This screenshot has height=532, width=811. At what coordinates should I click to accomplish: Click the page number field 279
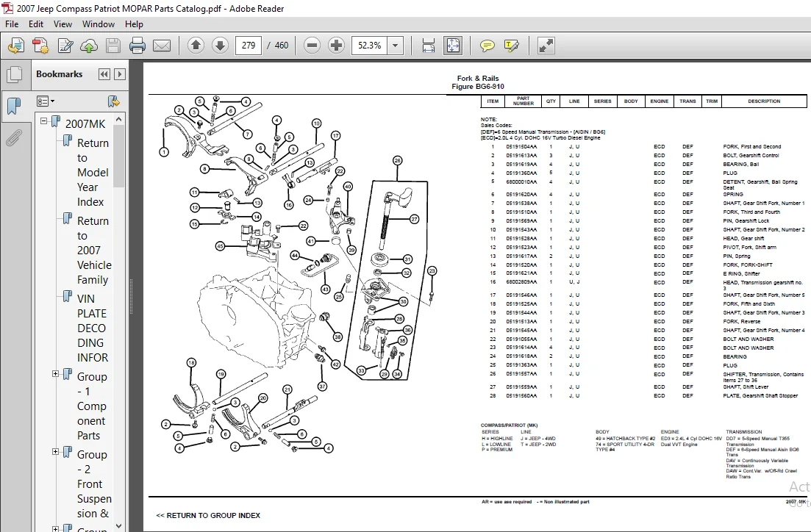(249, 46)
